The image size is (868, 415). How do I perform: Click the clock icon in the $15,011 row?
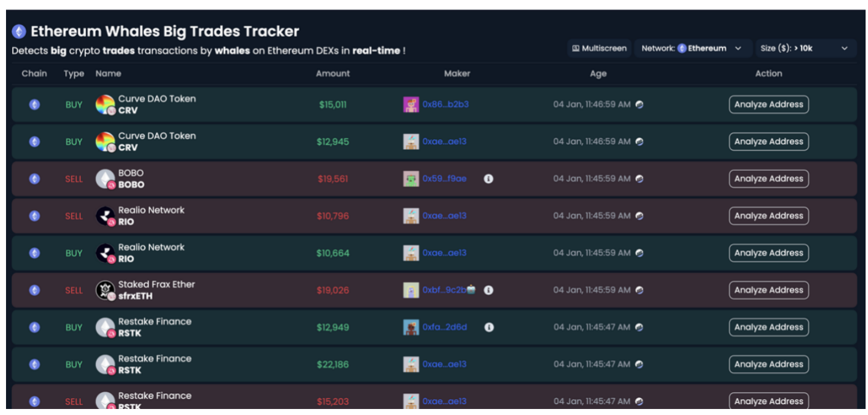(x=639, y=105)
